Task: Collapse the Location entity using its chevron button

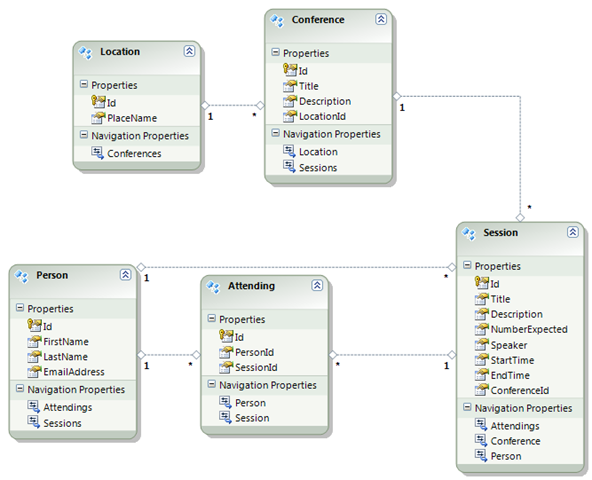Action: pyautogui.click(x=189, y=51)
